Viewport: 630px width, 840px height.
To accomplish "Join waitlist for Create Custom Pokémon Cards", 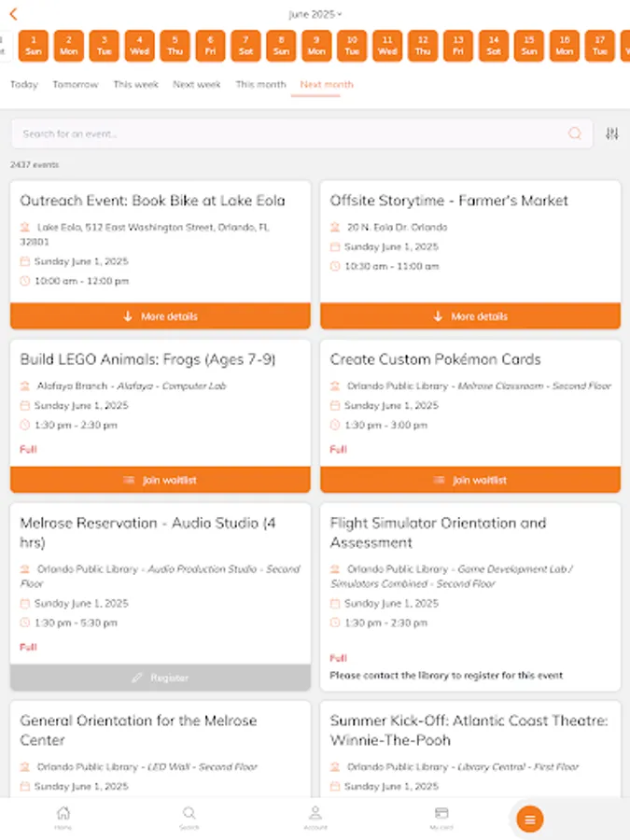I will pos(470,480).
